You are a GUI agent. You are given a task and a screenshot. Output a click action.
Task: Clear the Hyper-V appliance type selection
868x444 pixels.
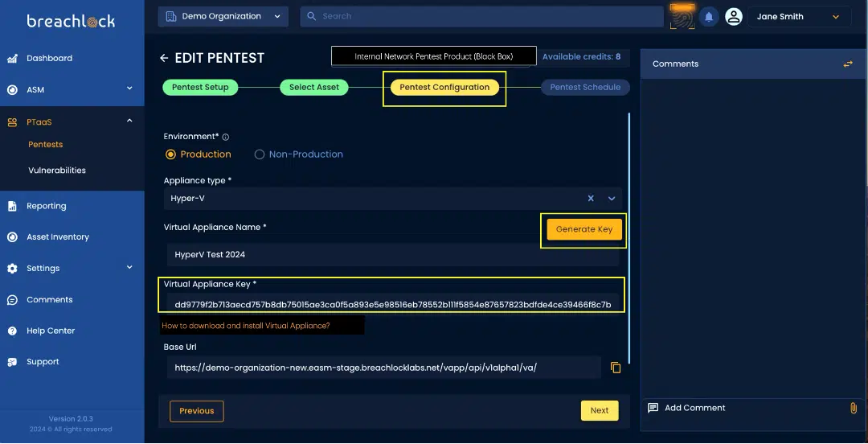pos(591,198)
